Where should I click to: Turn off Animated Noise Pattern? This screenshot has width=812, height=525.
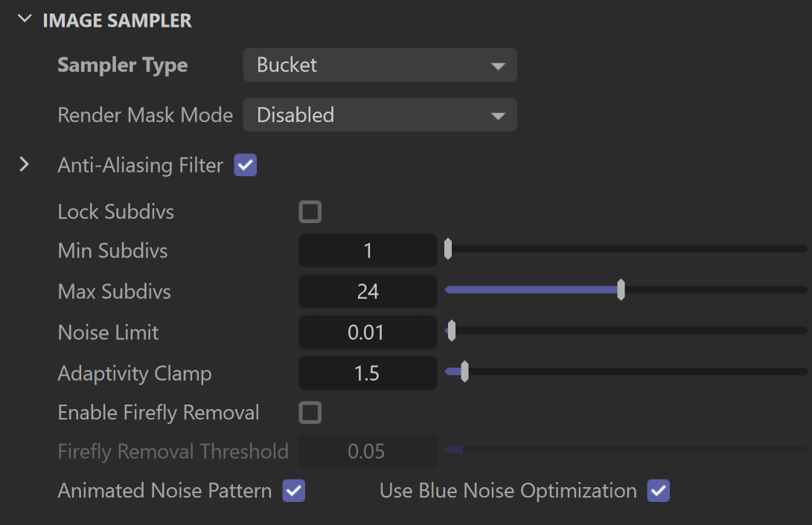pos(294,490)
